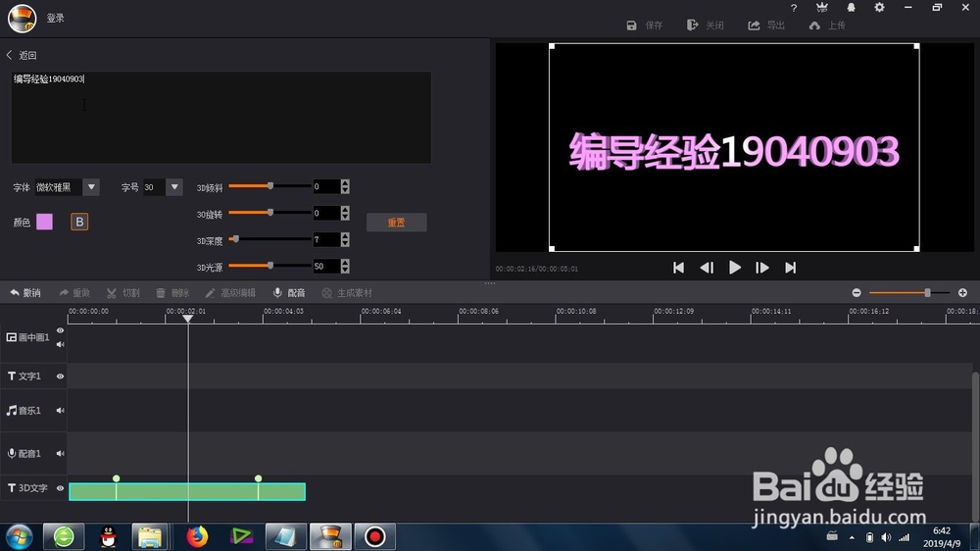This screenshot has height=551, width=980.
Task: Click the 重做 redo button
Action: tap(74, 293)
